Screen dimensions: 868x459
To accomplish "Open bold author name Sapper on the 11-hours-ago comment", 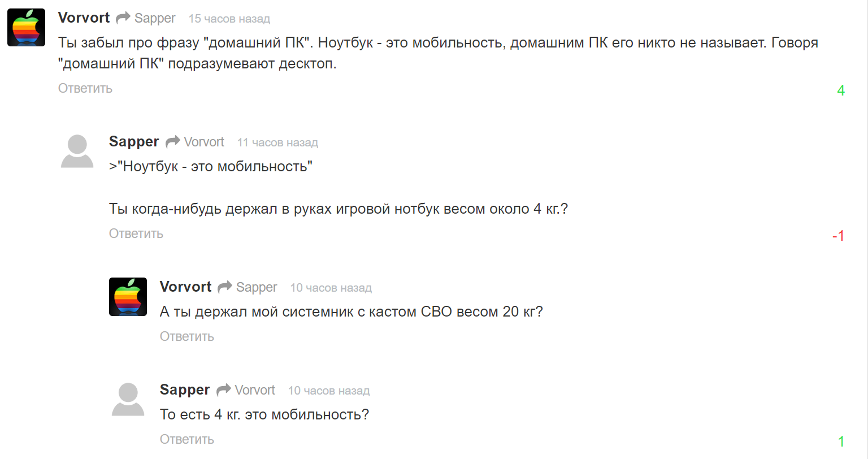I will [x=134, y=142].
